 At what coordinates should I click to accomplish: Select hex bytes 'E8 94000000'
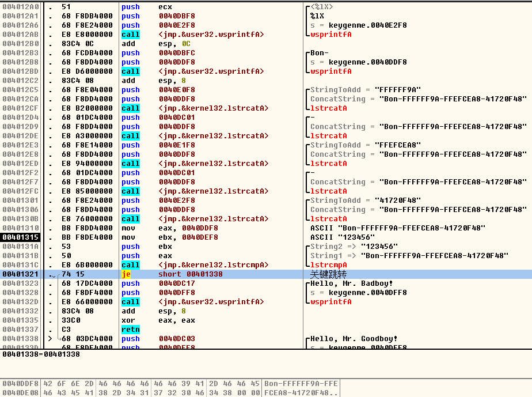[87, 163]
